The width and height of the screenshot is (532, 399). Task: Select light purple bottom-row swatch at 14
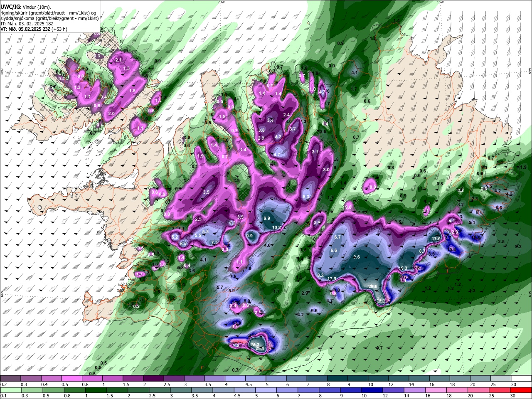[x=414, y=390]
